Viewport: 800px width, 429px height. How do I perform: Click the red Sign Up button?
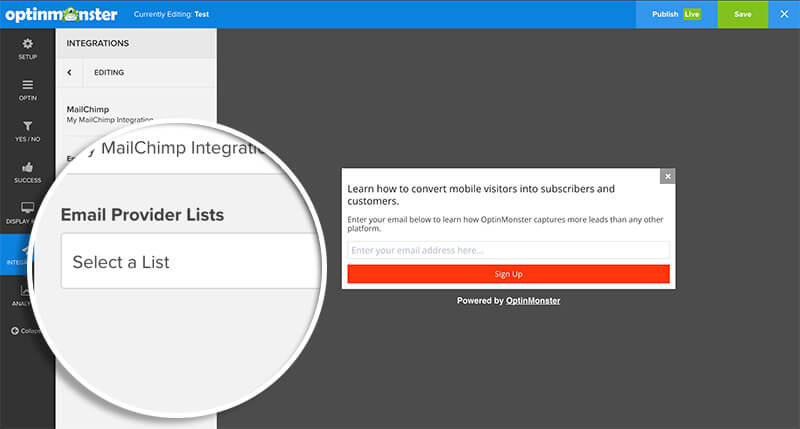tap(508, 274)
